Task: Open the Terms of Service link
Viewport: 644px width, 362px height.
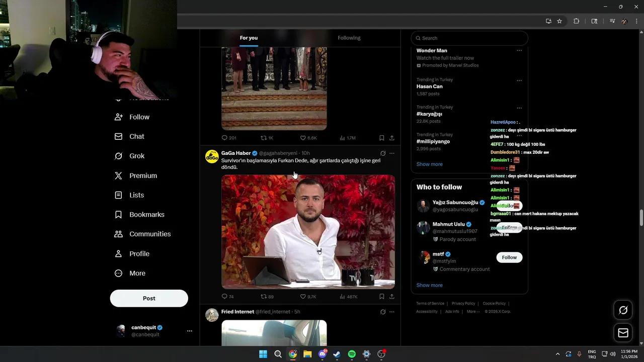Action: pos(430,304)
